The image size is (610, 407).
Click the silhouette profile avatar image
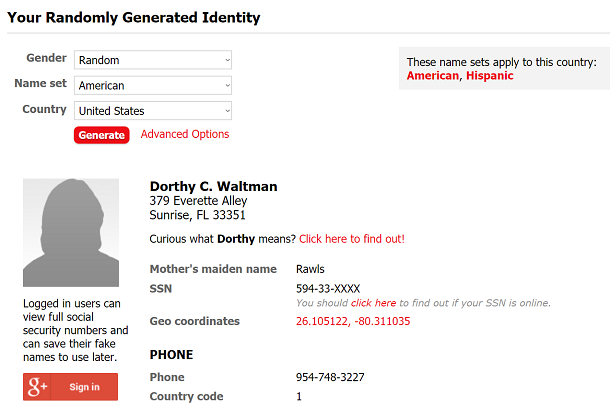[x=71, y=233]
